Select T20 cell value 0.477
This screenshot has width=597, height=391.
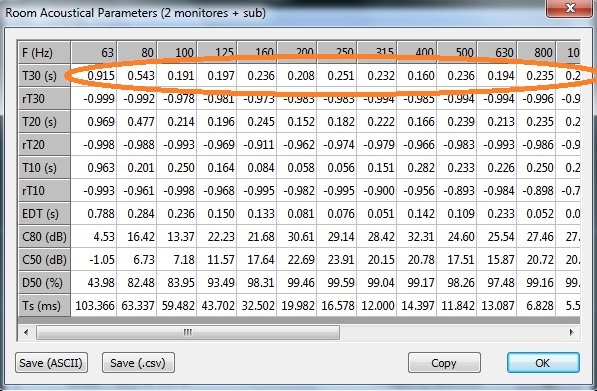point(137,121)
